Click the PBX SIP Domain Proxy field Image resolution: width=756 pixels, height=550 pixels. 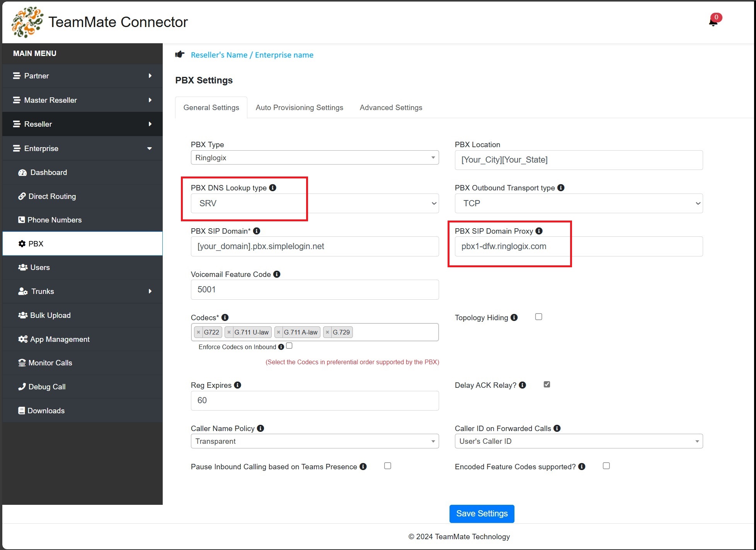tap(579, 246)
